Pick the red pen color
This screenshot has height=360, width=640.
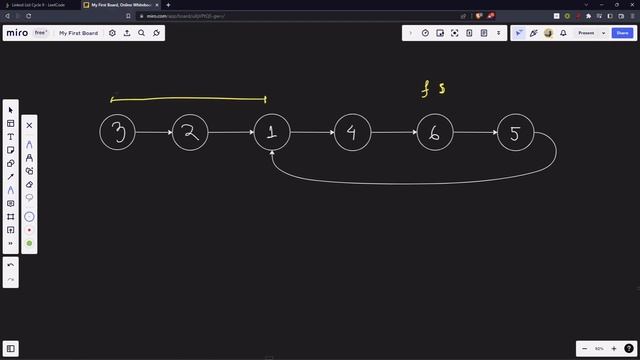click(29, 230)
